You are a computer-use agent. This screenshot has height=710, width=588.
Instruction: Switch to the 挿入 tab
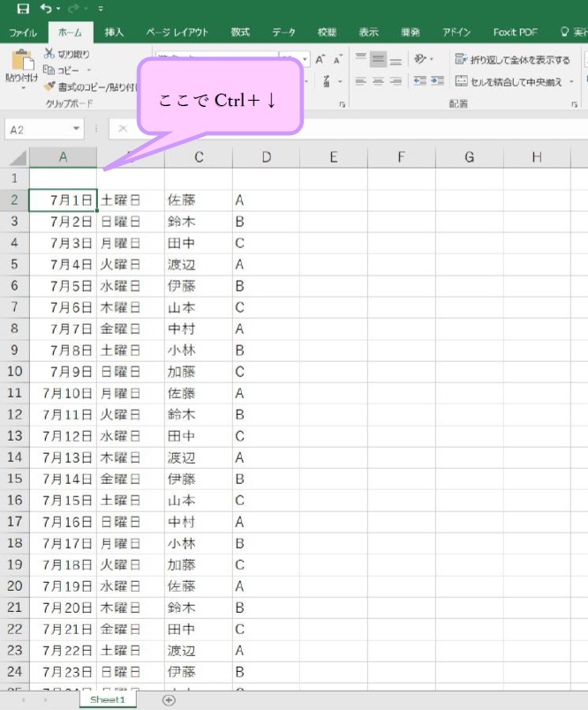tap(114, 33)
